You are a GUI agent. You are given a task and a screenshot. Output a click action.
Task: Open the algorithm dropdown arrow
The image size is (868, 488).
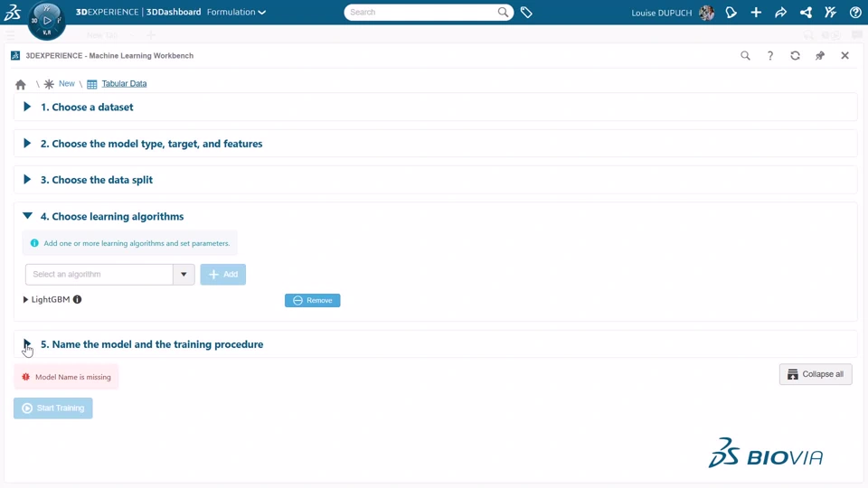pos(184,275)
